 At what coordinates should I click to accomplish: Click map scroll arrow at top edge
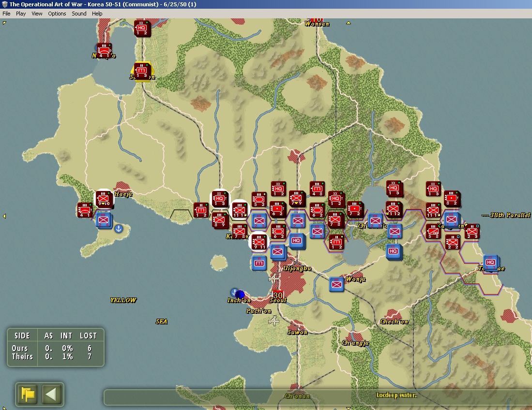348,23
